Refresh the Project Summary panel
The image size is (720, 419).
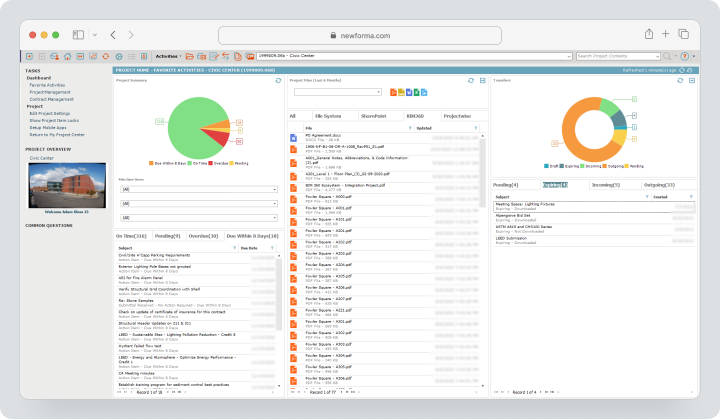278,80
